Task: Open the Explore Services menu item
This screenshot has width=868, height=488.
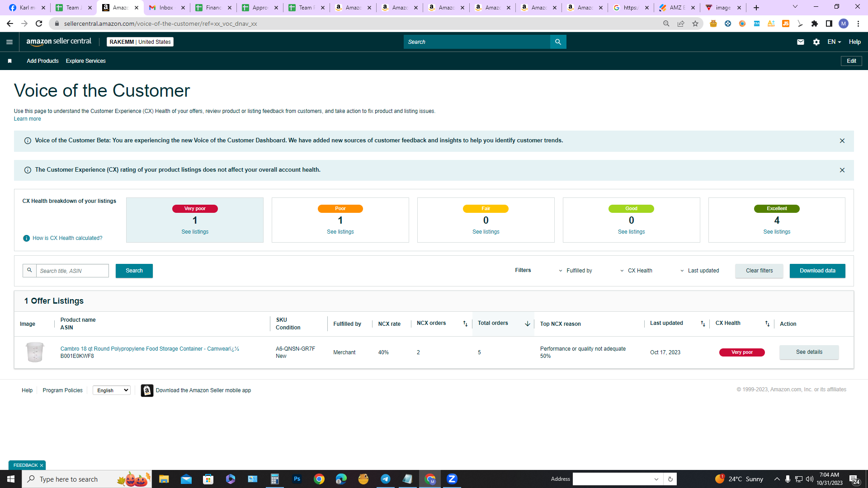Action: coord(85,61)
